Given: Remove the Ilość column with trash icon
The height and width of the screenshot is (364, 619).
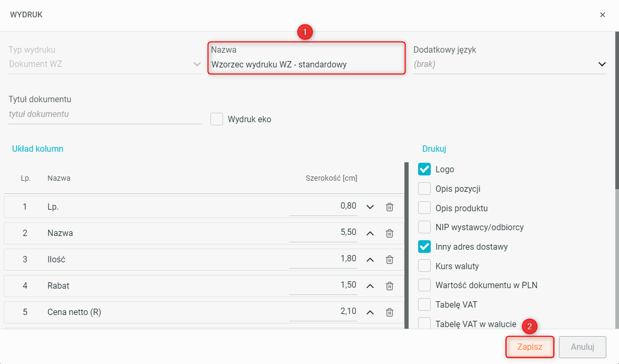Looking at the screenshot, I should click(x=390, y=260).
